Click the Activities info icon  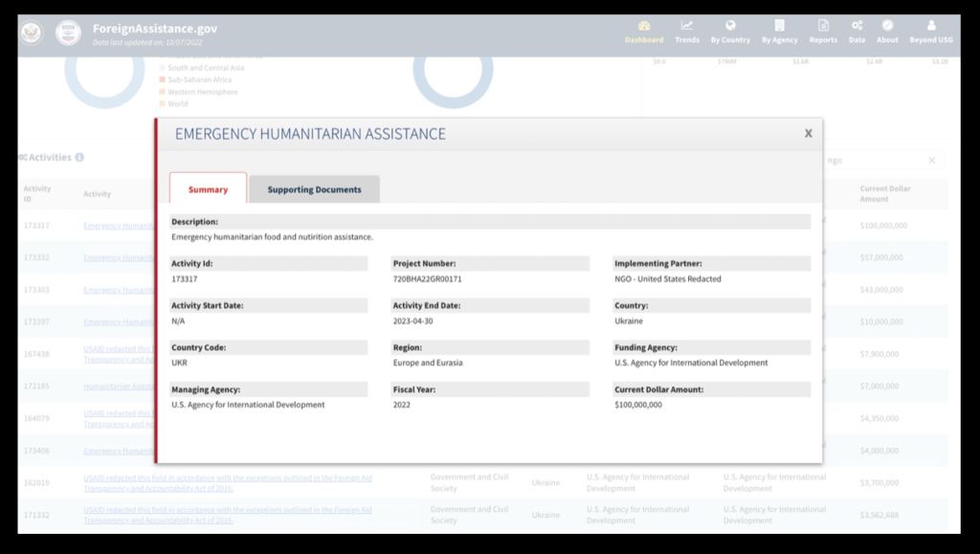79,158
